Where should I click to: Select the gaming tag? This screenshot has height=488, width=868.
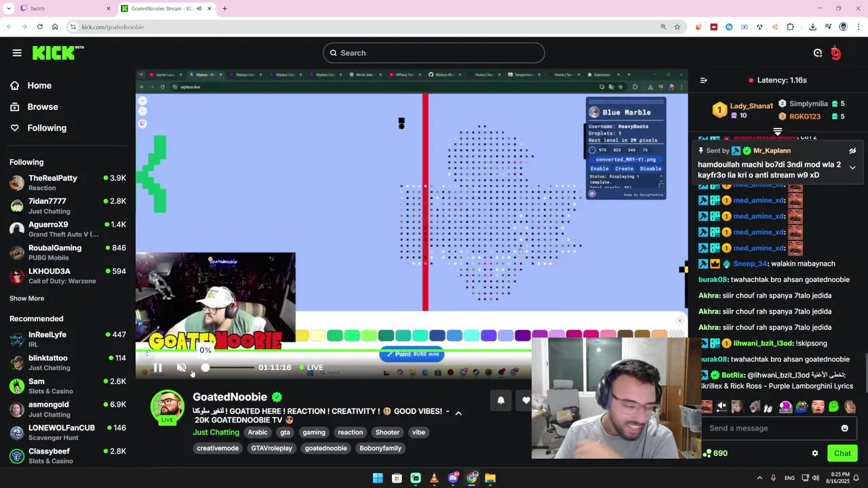pos(314,432)
